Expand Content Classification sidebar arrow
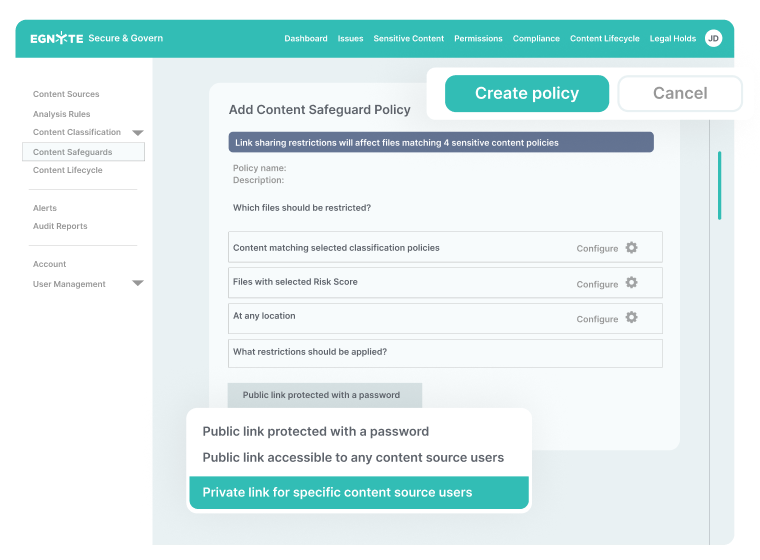Screen dimensions: 760x560 (x=138, y=132)
